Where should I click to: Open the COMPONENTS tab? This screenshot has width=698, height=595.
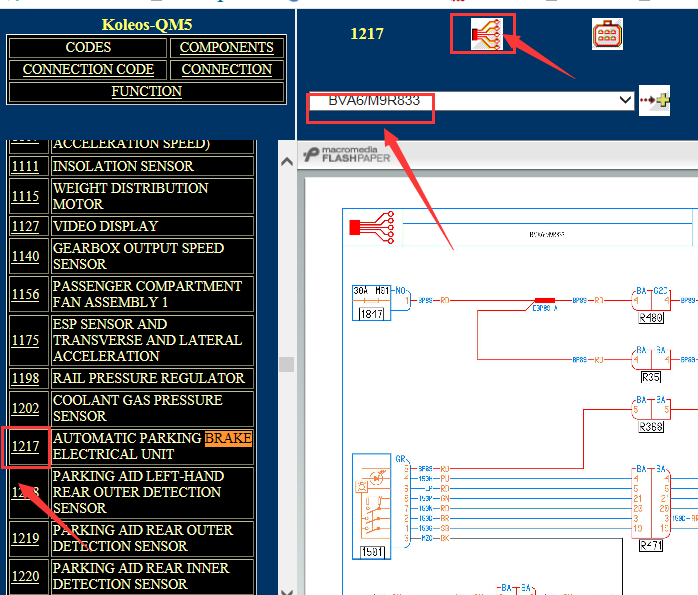(x=226, y=47)
